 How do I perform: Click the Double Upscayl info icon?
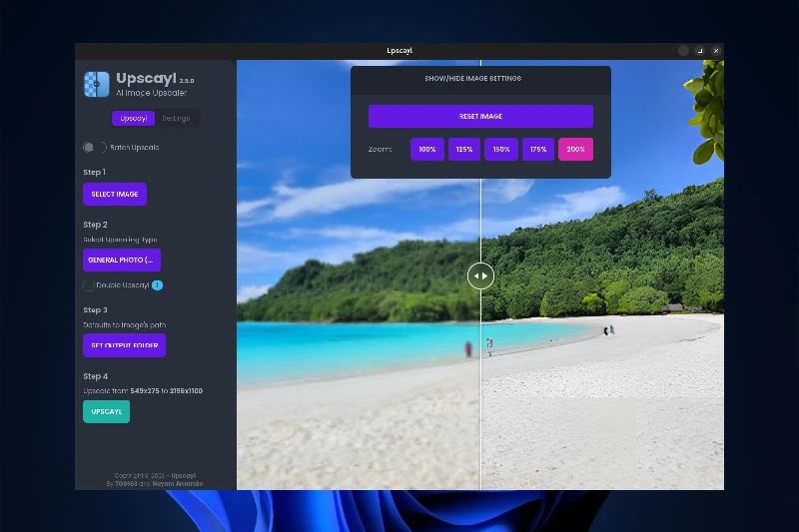[x=158, y=285]
